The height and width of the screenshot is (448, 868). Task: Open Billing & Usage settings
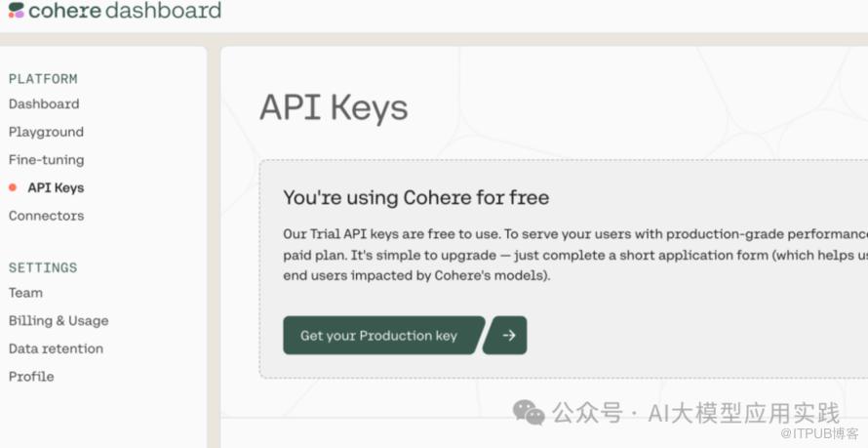pyautogui.click(x=59, y=321)
